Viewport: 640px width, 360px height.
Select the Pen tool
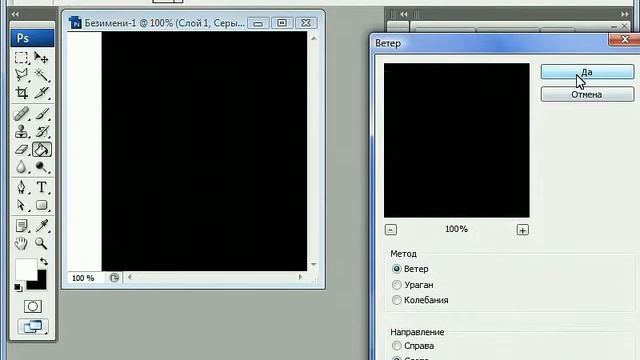(x=21, y=187)
